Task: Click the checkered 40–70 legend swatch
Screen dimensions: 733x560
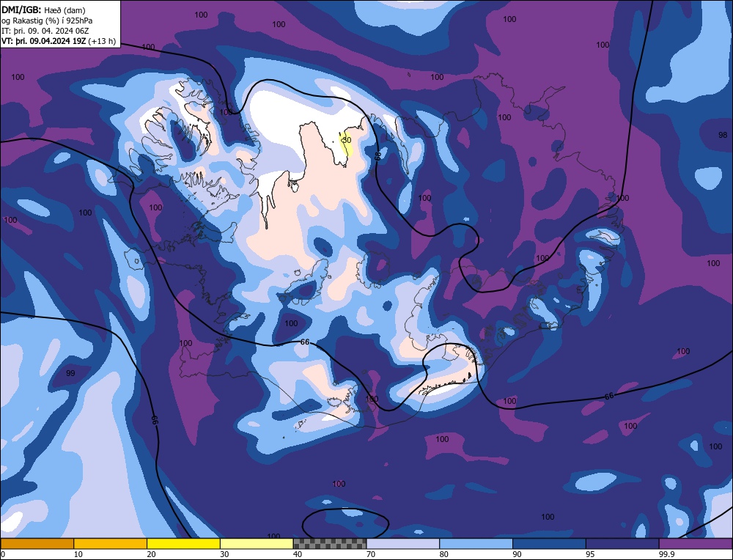Action: [x=330, y=543]
